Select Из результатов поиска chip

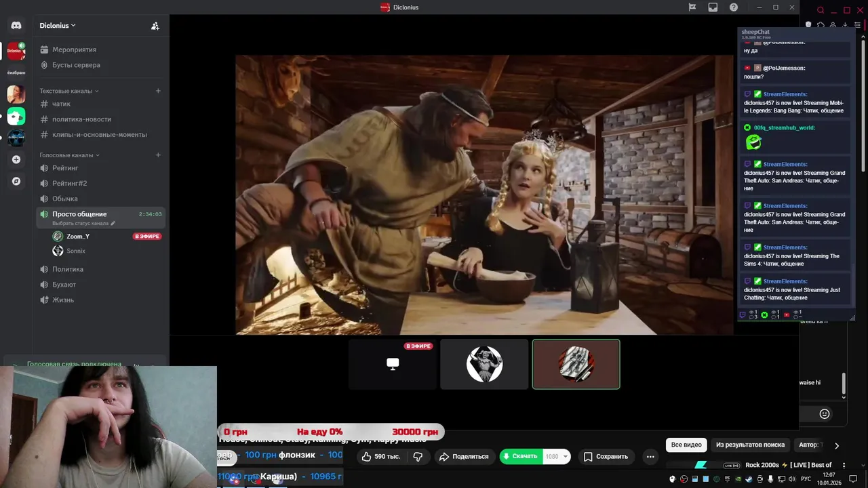tap(750, 445)
